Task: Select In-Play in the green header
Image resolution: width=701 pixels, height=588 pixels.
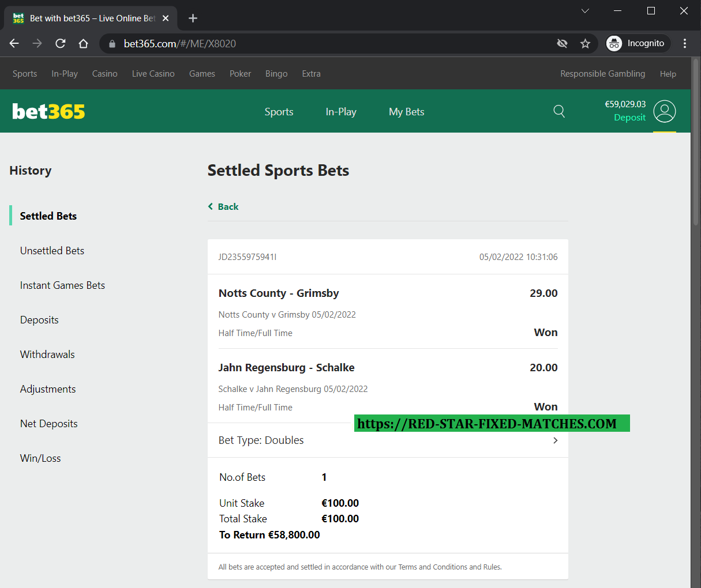Action: click(341, 112)
